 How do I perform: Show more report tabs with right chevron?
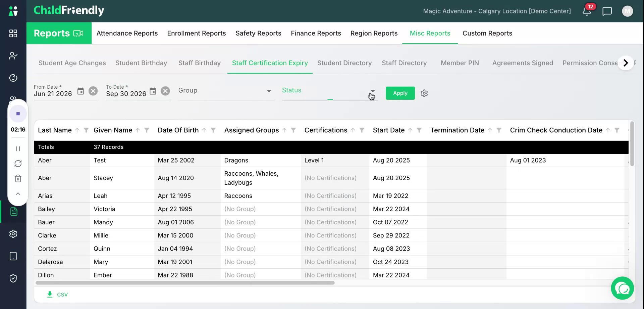[x=626, y=63]
